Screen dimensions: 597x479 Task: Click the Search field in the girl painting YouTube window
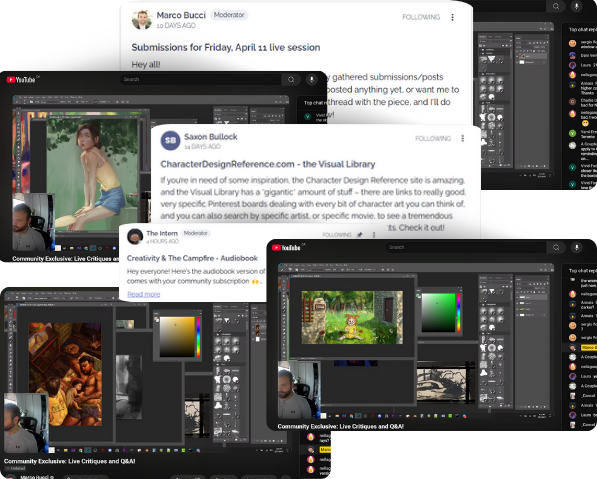pyautogui.click(x=201, y=80)
